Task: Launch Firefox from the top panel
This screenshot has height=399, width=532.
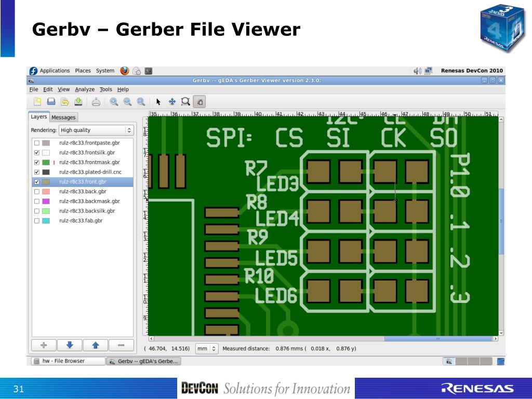Action: (125, 71)
